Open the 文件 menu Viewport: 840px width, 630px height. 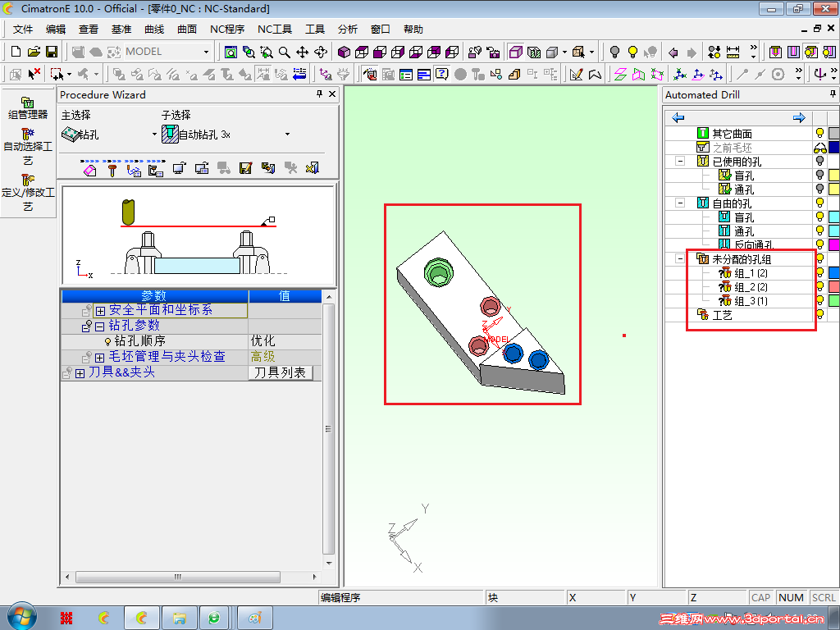pyautogui.click(x=23, y=29)
